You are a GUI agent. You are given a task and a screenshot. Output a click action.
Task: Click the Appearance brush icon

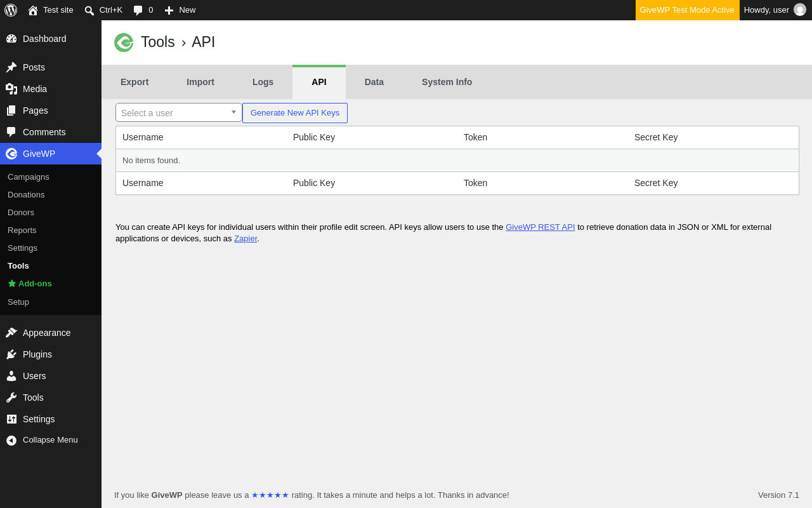[x=11, y=333]
